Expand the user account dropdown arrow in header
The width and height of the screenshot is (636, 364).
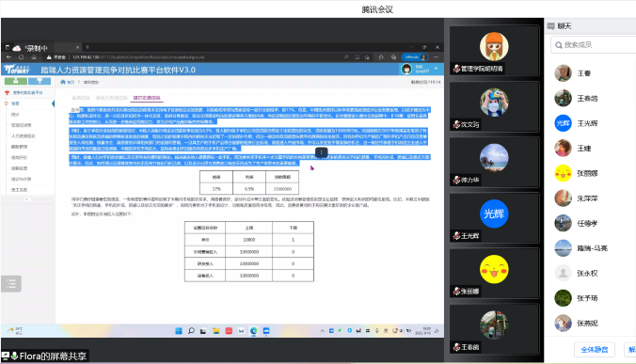pos(436,69)
